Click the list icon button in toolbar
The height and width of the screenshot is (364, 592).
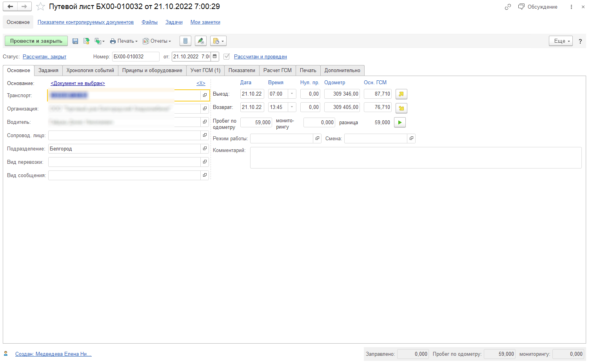[185, 41]
